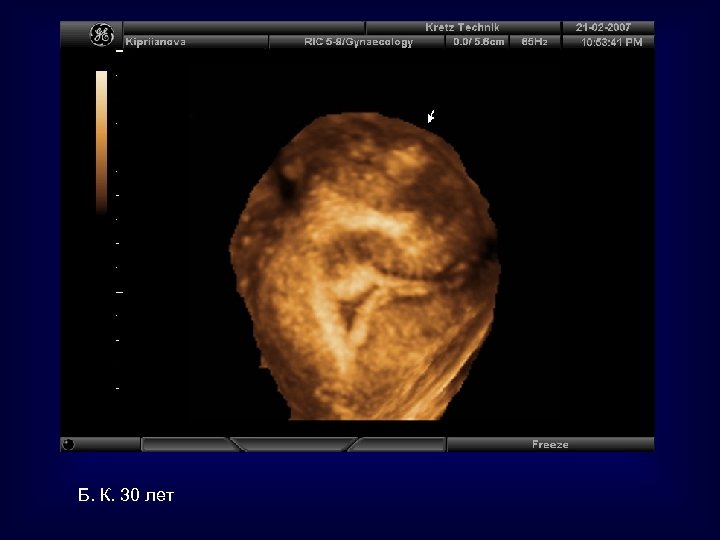Image resolution: width=720 pixels, height=540 pixels.
Task: Select the patient name Kipriianova
Action: tap(156, 42)
